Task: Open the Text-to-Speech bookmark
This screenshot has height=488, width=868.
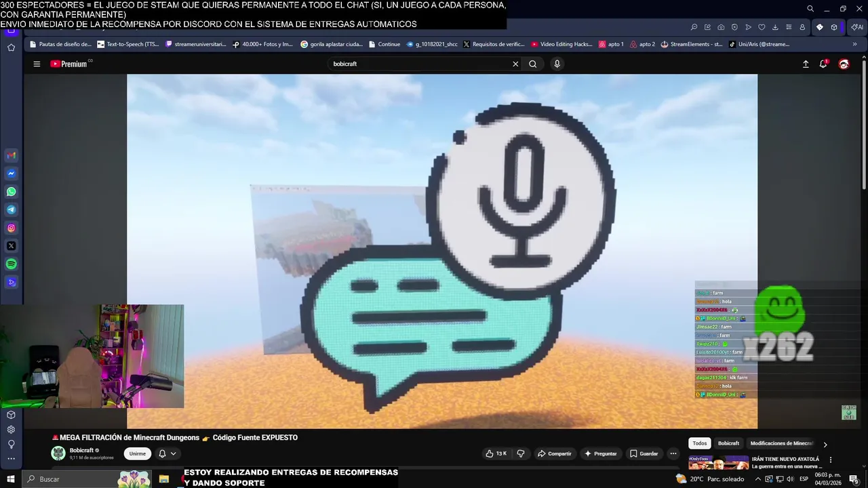Action: coord(128,44)
